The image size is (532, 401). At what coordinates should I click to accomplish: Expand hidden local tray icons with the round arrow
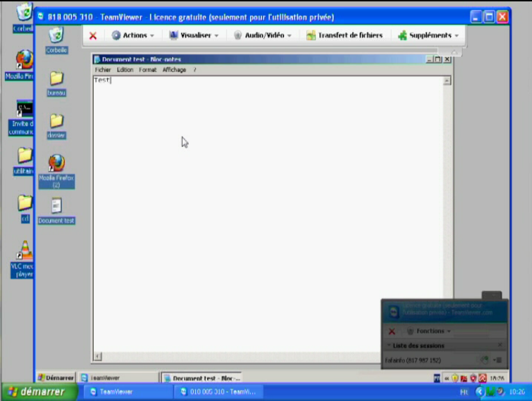coord(479,392)
